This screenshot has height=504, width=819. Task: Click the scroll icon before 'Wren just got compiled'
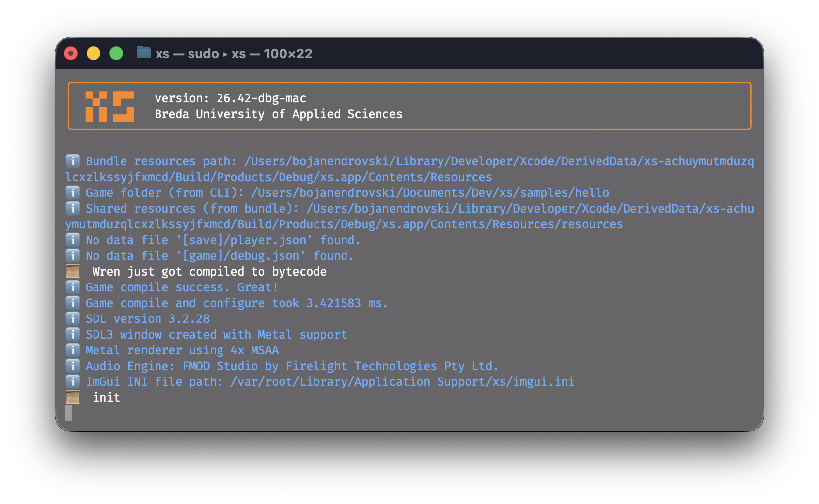[73, 271]
